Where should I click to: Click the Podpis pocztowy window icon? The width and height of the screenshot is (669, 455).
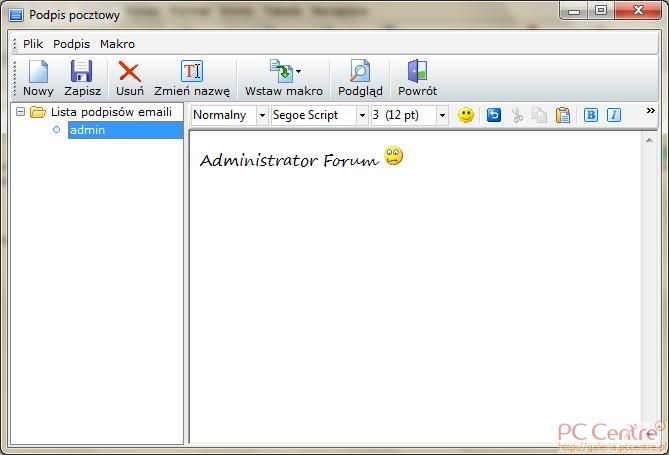tap(16, 15)
